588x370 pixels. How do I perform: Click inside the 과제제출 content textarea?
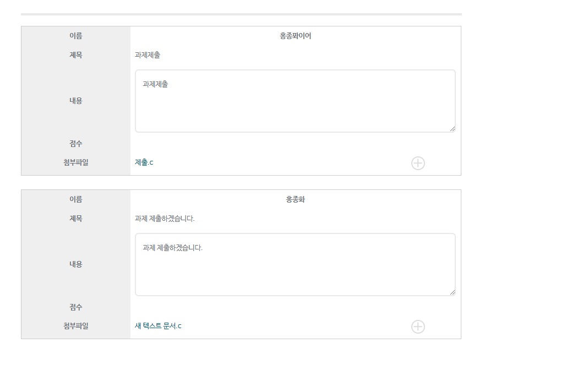coord(295,100)
